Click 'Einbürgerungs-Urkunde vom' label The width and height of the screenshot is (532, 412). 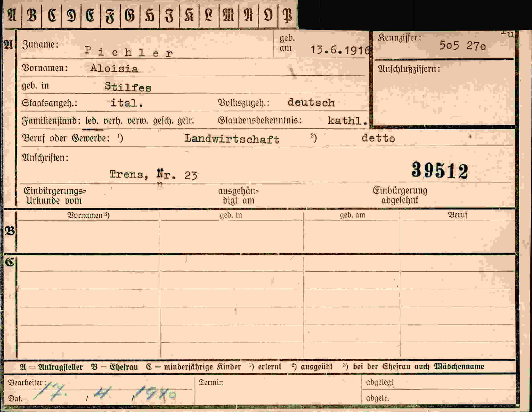(55, 196)
